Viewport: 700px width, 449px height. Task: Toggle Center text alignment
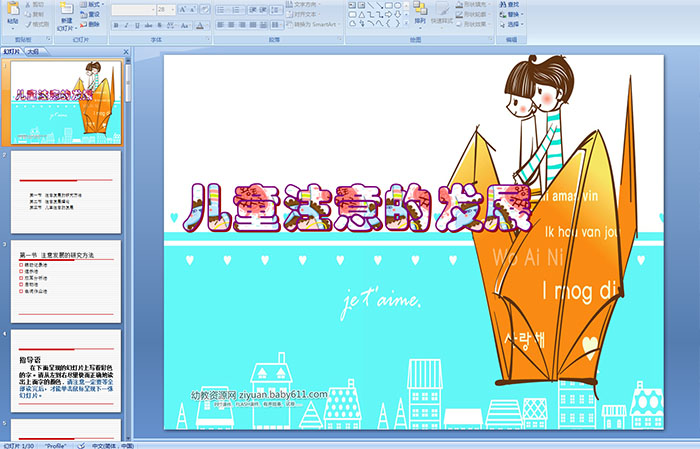click(x=231, y=25)
